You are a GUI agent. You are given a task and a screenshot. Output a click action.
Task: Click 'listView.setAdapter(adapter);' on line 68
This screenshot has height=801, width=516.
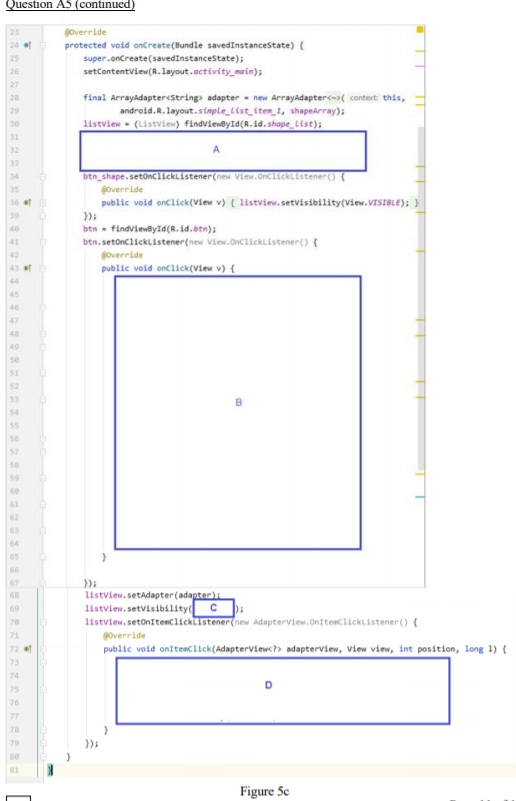(152, 595)
